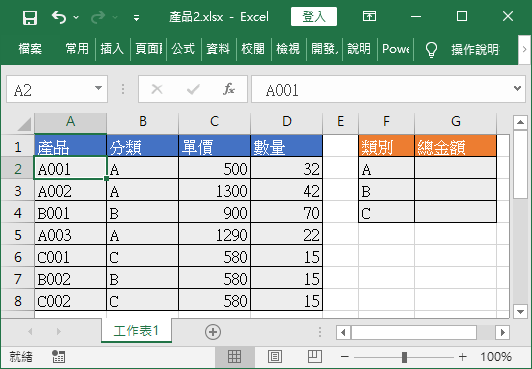Click the 登入 sign-in button
Viewport: 532px width, 369px height.
[314, 17]
